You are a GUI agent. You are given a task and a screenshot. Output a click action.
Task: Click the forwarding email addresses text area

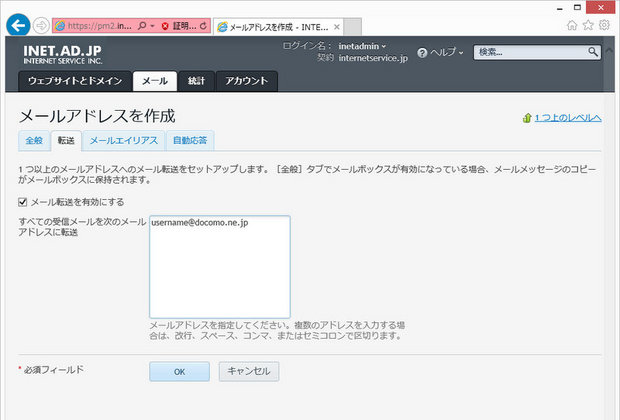coord(219,266)
